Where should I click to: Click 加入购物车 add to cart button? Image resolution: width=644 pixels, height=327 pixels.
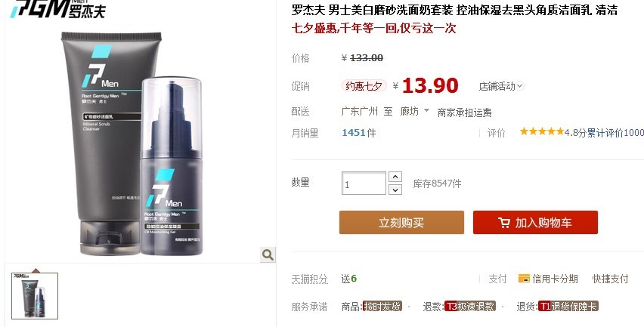[x=535, y=222]
